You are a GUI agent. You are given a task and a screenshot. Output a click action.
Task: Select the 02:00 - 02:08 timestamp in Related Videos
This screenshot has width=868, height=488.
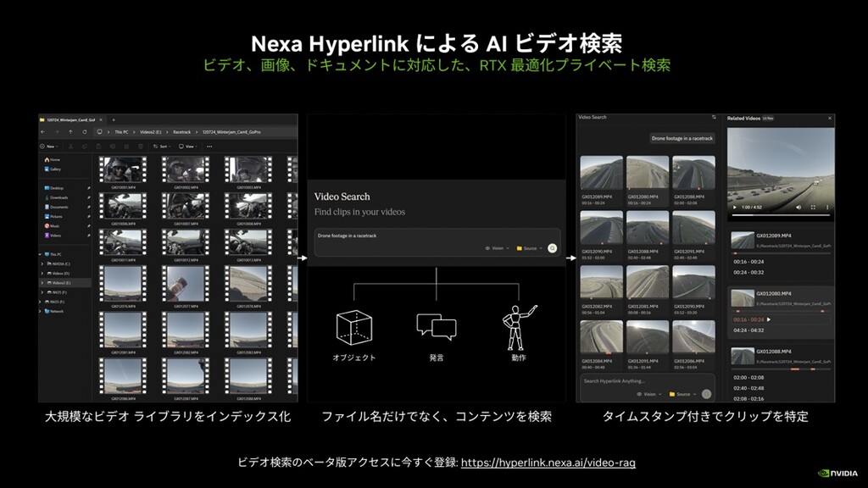[x=748, y=377]
